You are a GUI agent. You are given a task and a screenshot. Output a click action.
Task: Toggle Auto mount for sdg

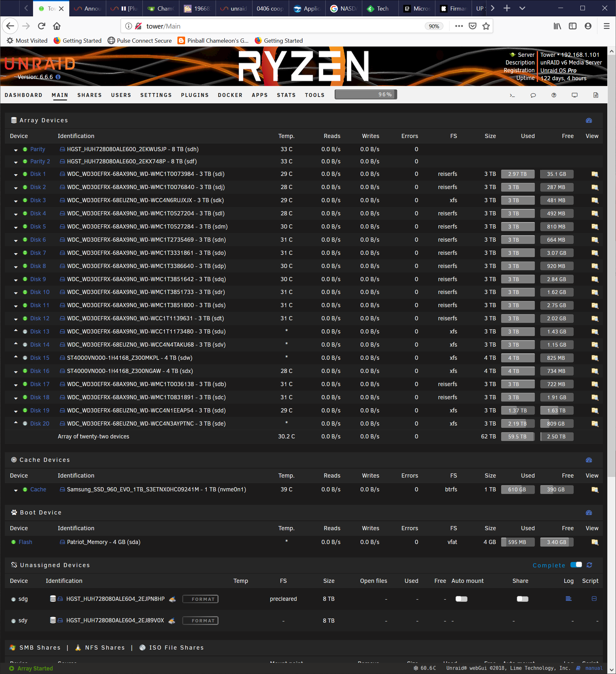click(x=461, y=599)
